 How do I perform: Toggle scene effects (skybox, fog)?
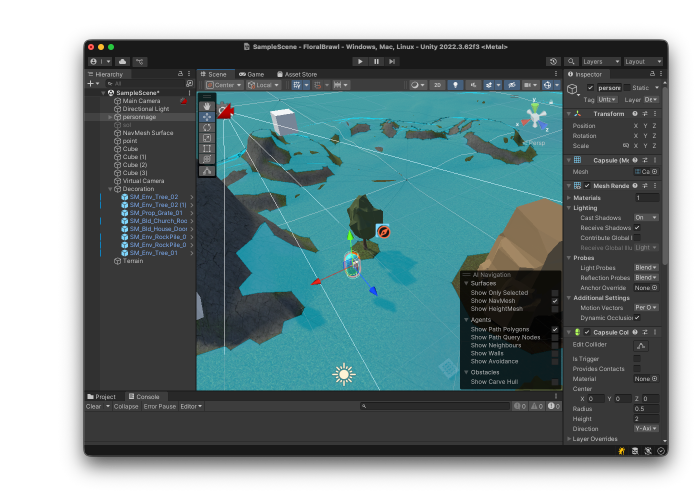[489, 85]
